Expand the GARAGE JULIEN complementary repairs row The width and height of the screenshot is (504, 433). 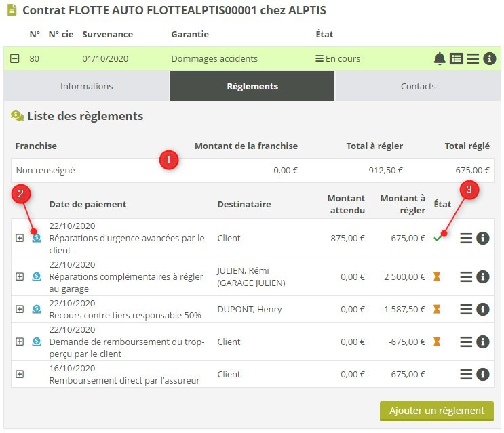[20, 276]
